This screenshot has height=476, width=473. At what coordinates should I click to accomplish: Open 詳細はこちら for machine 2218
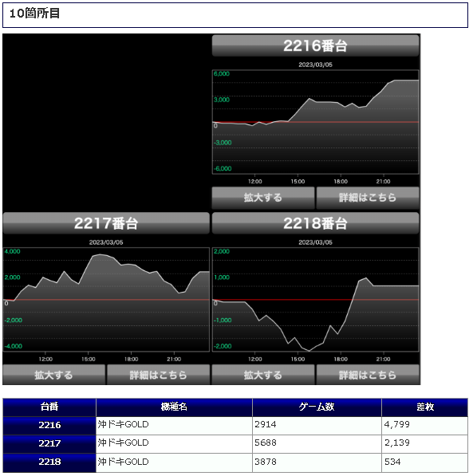point(368,375)
